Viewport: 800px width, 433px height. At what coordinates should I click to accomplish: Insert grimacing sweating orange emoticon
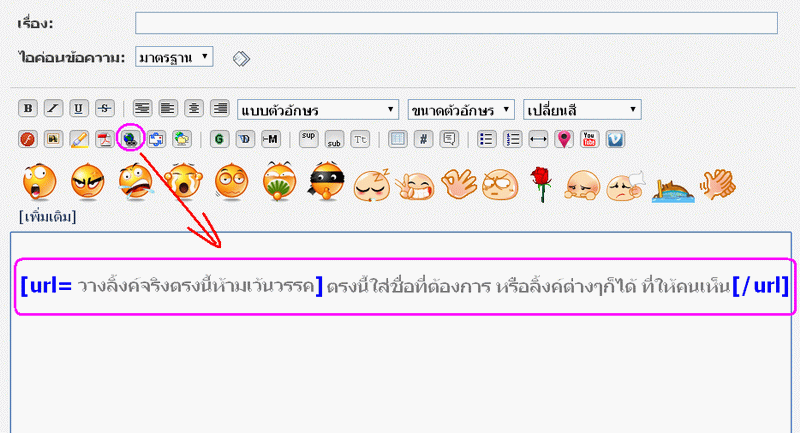(135, 182)
